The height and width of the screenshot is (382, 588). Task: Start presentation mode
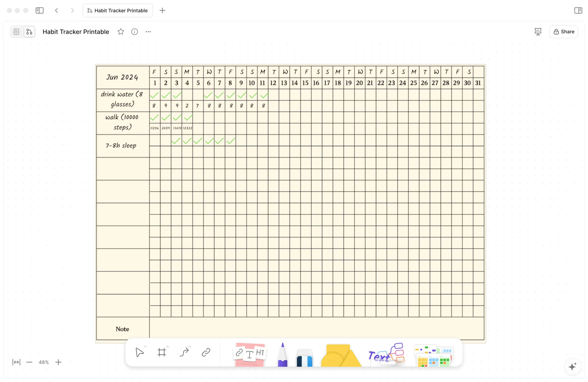(x=538, y=32)
